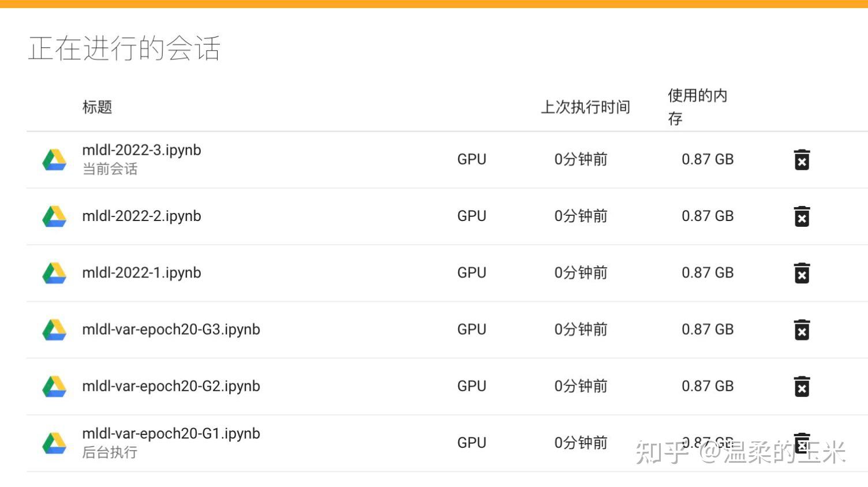The width and height of the screenshot is (868, 487).
Task: Select the 上次执行时间 column header
Action: click(x=585, y=107)
